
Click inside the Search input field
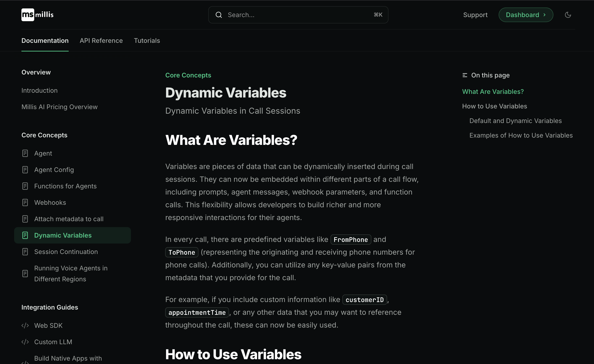[289, 15]
